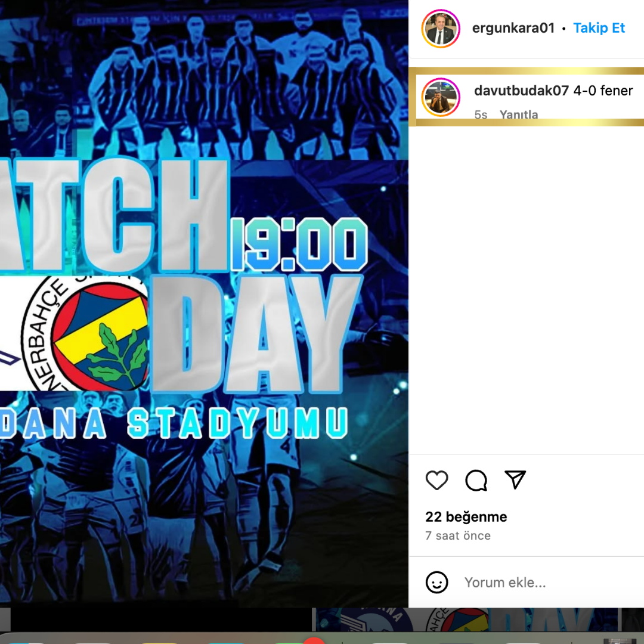Image resolution: width=644 pixels, height=644 pixels.
Task: Click the red notification badge on dock
Action: coord(315,640)
